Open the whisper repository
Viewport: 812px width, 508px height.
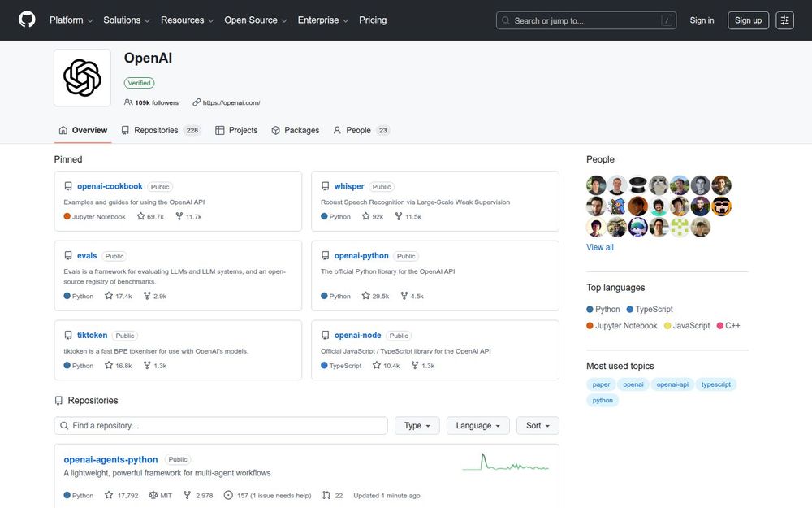click(x=349, y=186)
